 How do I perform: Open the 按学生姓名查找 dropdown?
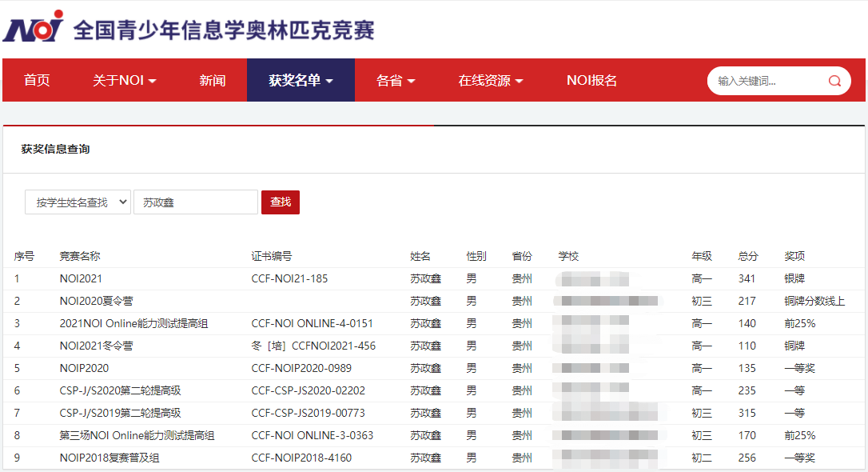[x=78, y=202]
